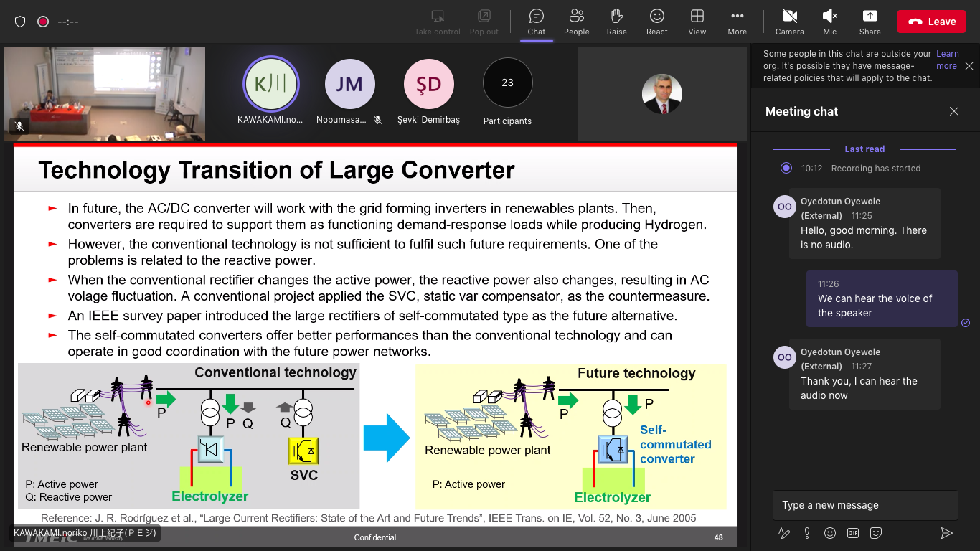Select the KAWAKAMI.noriko participant avatar
This screenshot has height=551, width=980.
(x=271, y=84)
